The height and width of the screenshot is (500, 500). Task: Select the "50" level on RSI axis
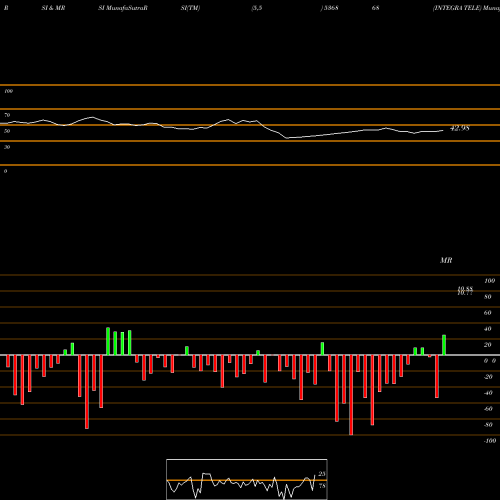(x=7, y=131)
